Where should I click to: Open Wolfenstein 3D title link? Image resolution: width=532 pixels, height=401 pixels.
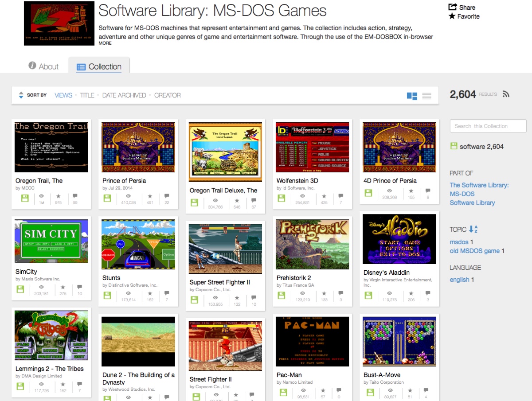click(297, 181)
